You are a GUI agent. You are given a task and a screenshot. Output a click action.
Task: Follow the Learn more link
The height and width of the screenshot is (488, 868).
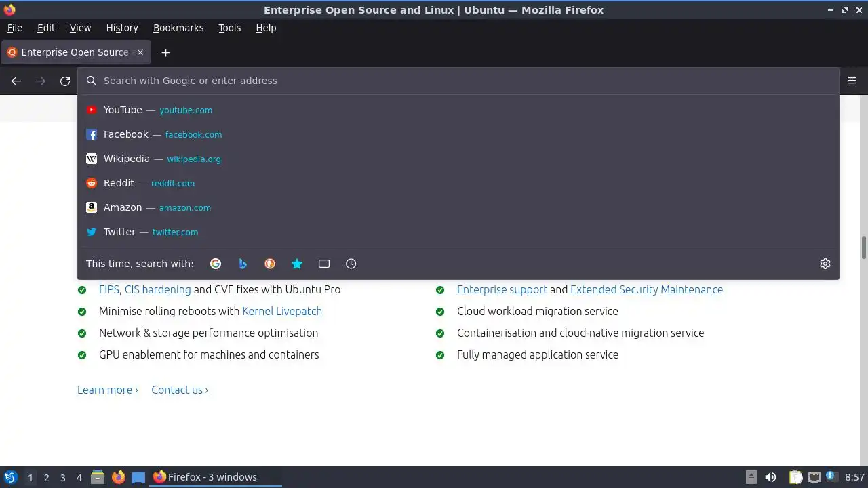tap(108, 390)
